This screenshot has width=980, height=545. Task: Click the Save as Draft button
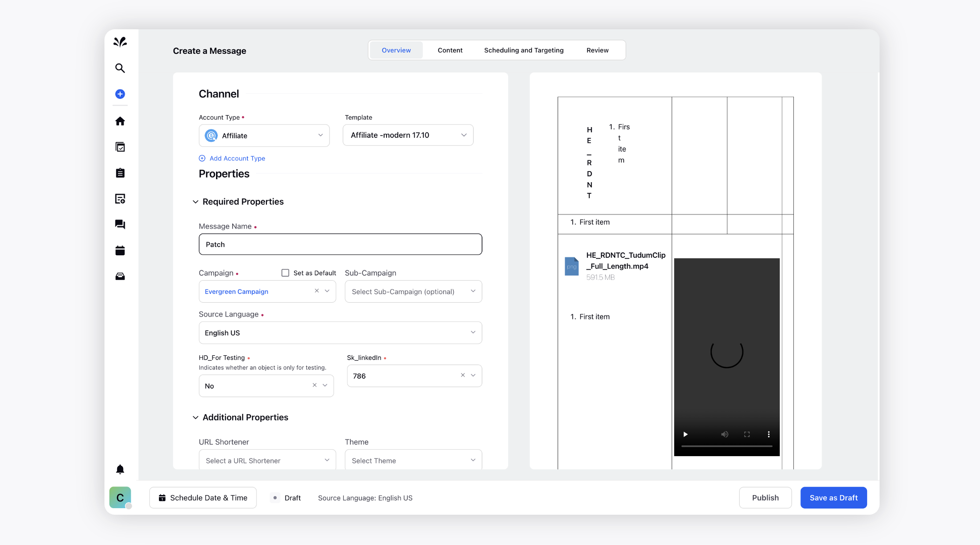834,498
